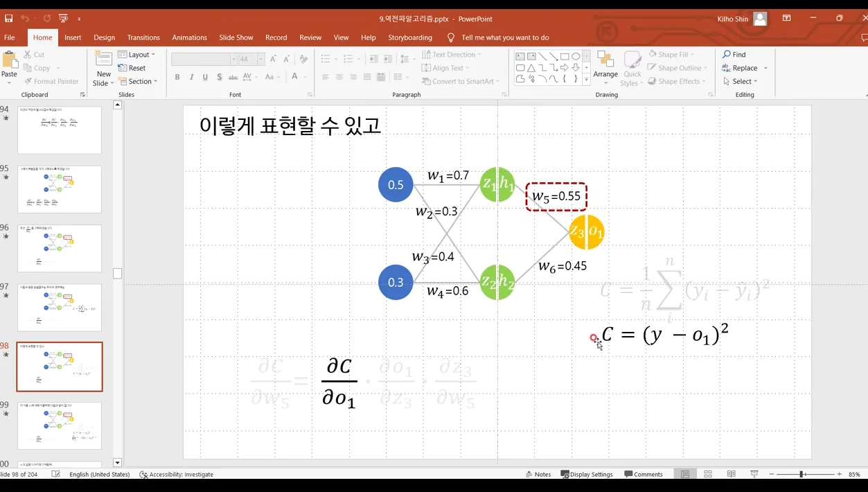Toggle Align Left paragraph alignment
The height and width of the screenshot is (492, 868).
[326, 77]
